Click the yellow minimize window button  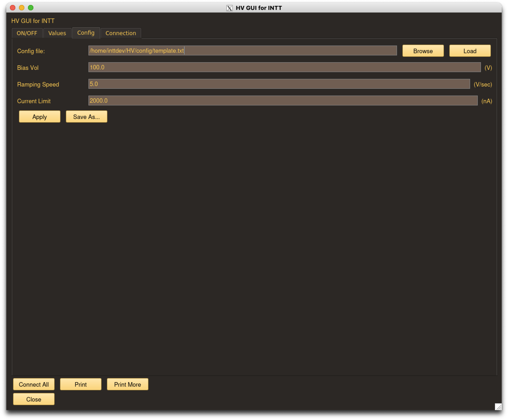pyautogui.click(x=22, y=8)
